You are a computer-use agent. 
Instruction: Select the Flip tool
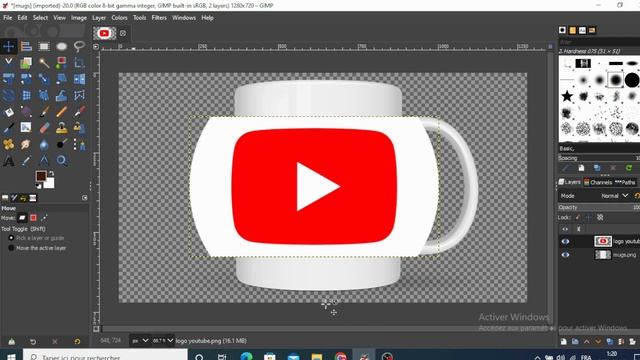tap(79, 79)
